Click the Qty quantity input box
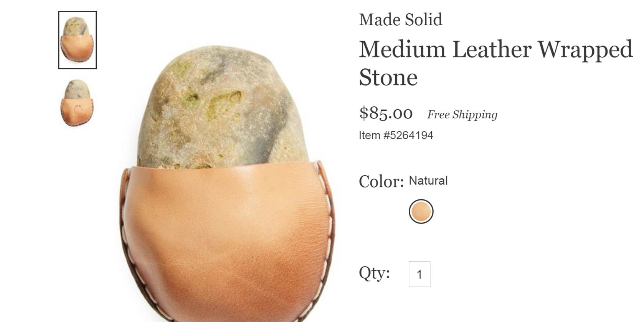Viewport: 644px width, 322px height. (419, 274)
